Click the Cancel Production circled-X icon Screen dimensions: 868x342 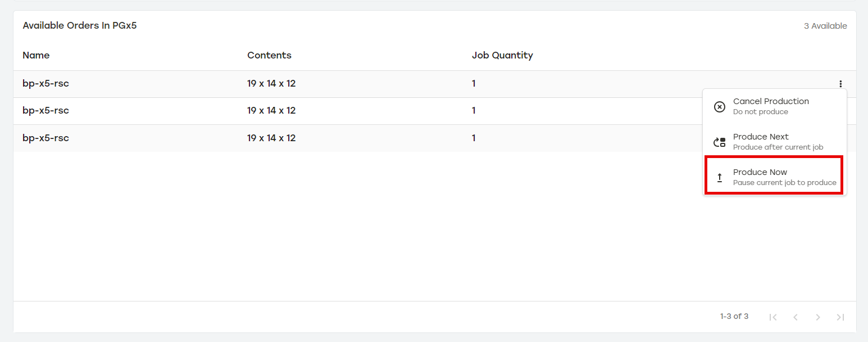[x=719, y=107]
